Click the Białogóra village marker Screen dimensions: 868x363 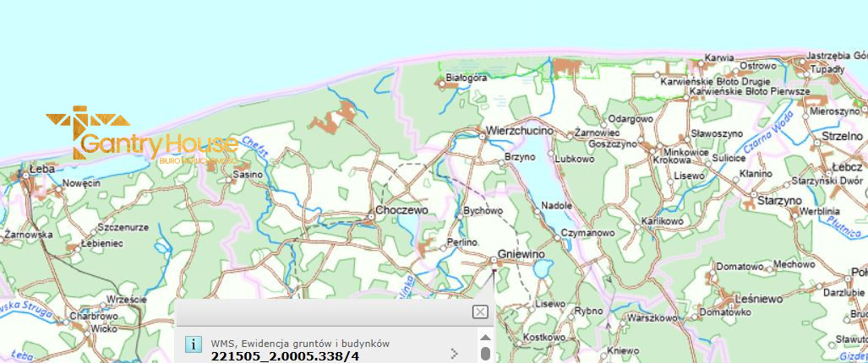click(441, 82)
